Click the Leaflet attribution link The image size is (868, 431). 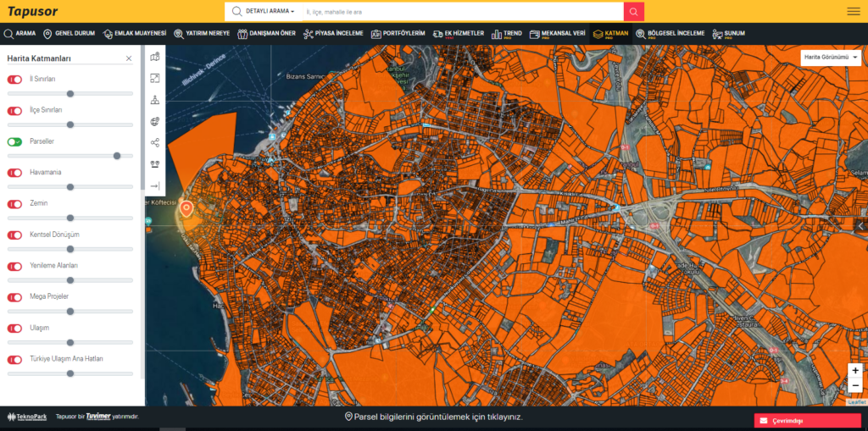pos(857,402)
